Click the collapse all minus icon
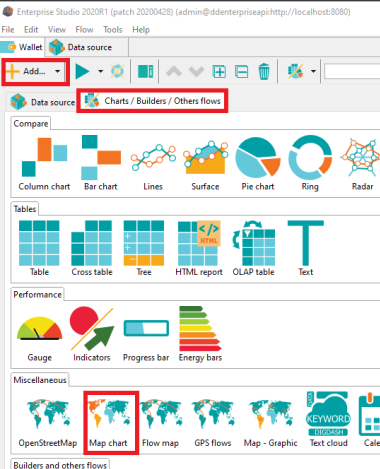 pos(241,72)
